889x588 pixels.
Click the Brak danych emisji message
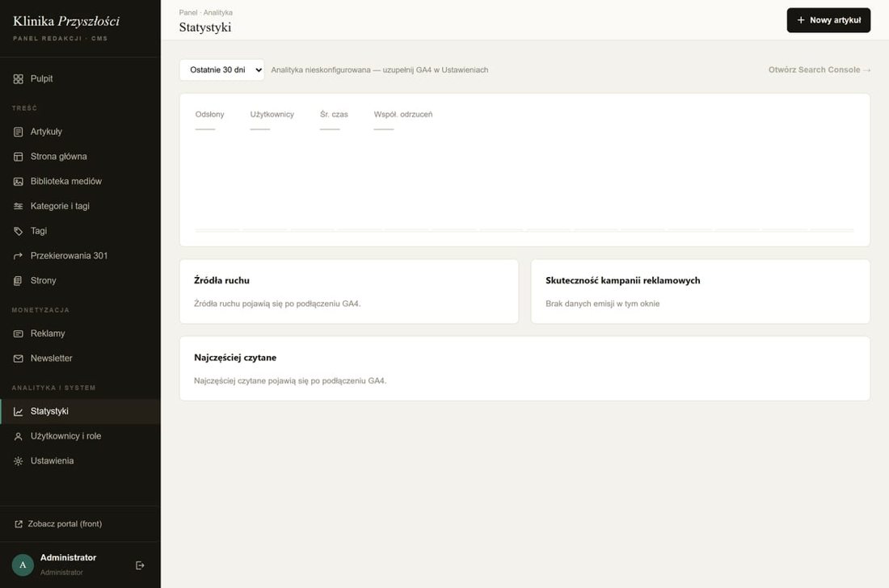[603, 304]
